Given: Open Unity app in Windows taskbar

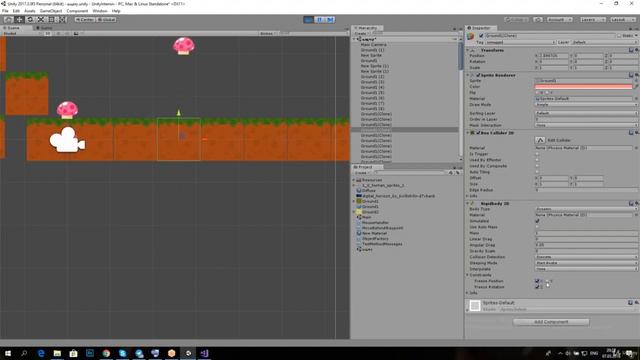Looking at the screenshot, I should pos(188,353).
